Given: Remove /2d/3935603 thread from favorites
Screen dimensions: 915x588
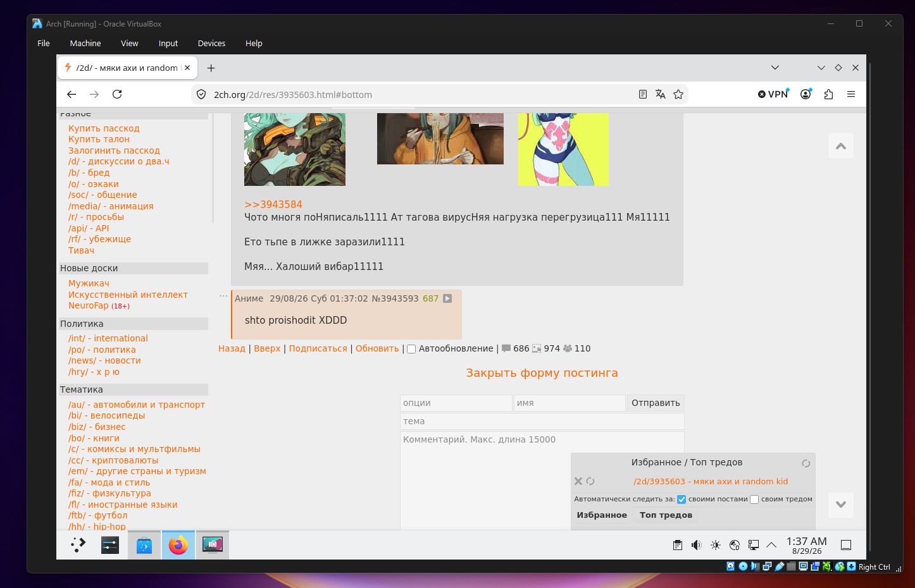Looking at the screenshot, I should point(578,481).
